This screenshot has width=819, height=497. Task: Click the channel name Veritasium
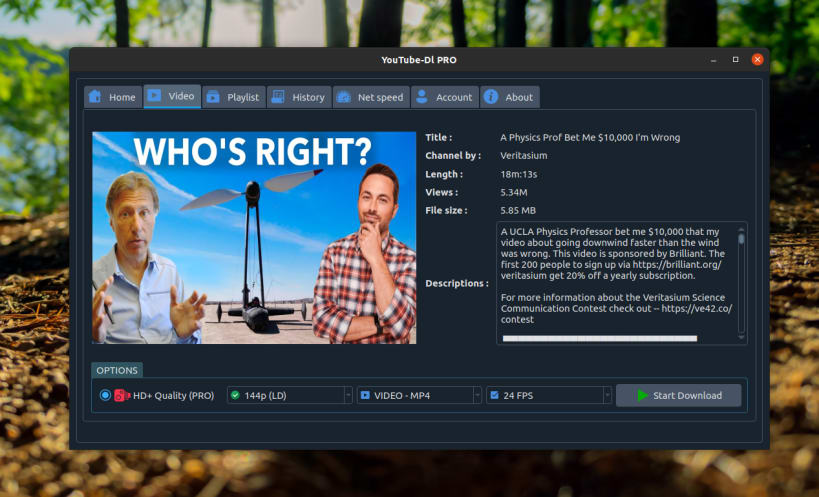pos(524,156)
